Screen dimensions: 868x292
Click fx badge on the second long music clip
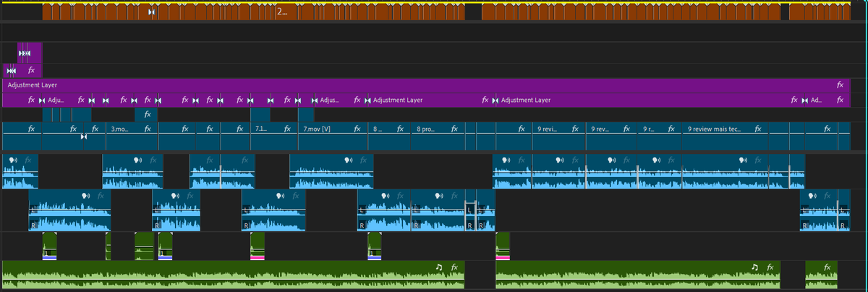[770, 267]
